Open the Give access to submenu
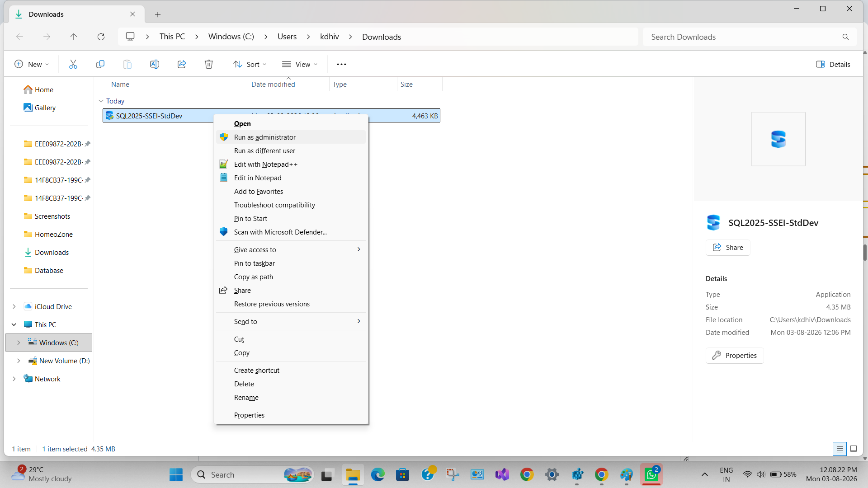Image resolution: width=868 pixels, height=488 pixels. (291, 249)
